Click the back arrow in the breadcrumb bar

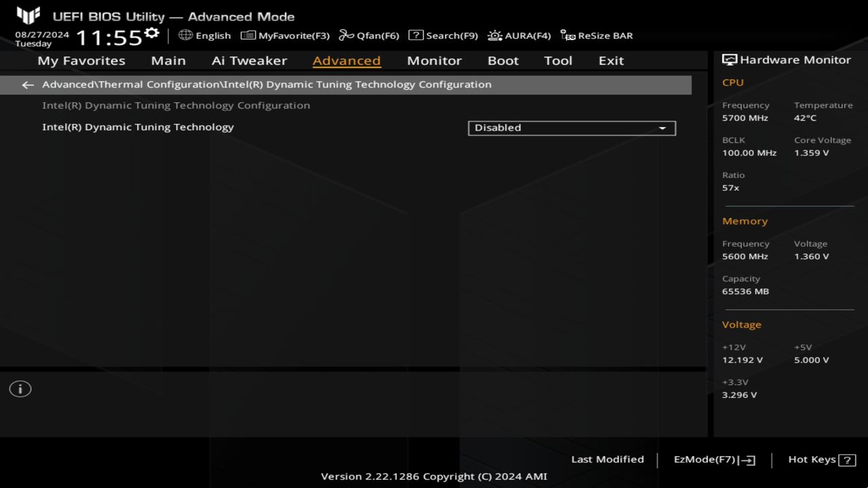[27, 85]
